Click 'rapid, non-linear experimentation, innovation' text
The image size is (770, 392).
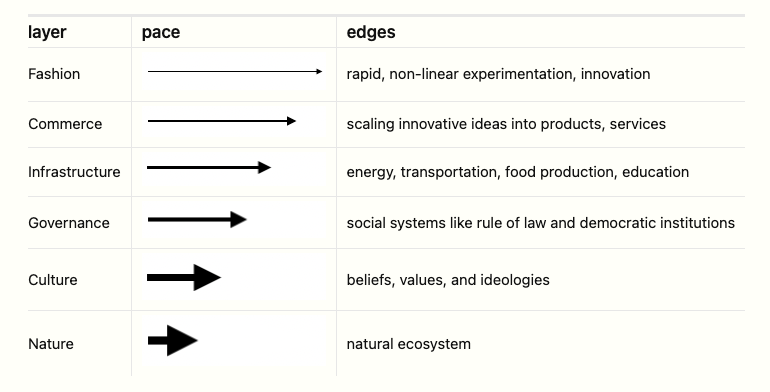click(x=498, y=74)
